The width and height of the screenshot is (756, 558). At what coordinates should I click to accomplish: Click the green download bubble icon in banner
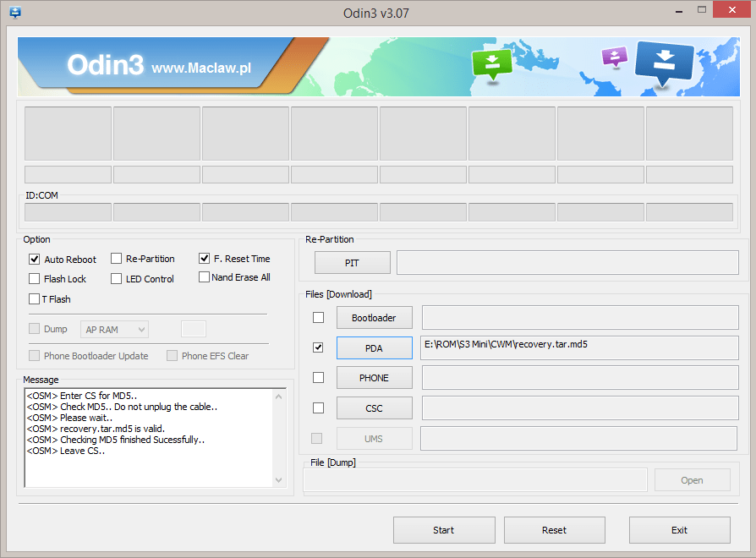[492, 65]
